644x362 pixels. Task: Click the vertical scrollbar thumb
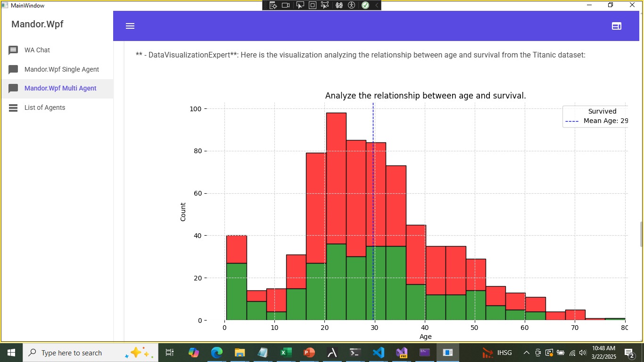pyautogui.click(x=641, y=234)
